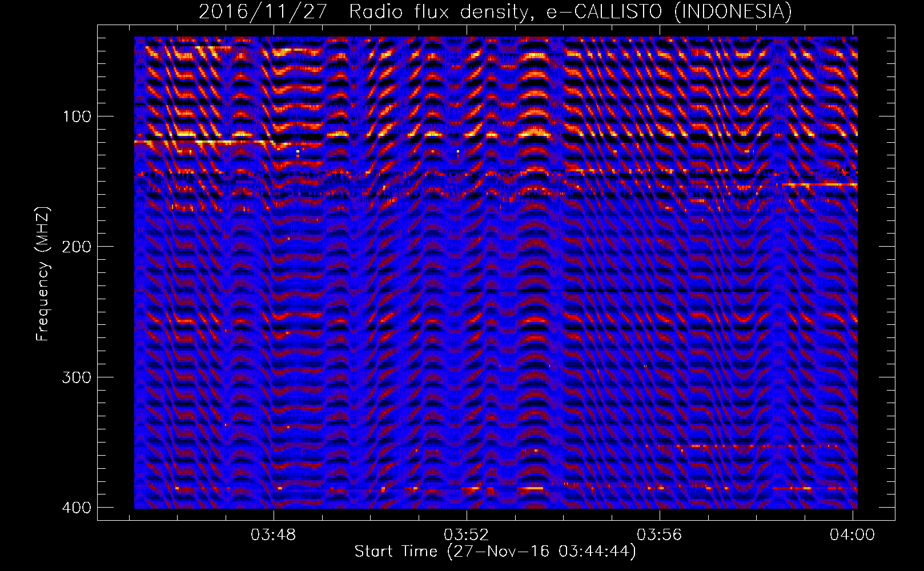
Task: Click the 300 frequency tick label
Action: coord(77,377)
